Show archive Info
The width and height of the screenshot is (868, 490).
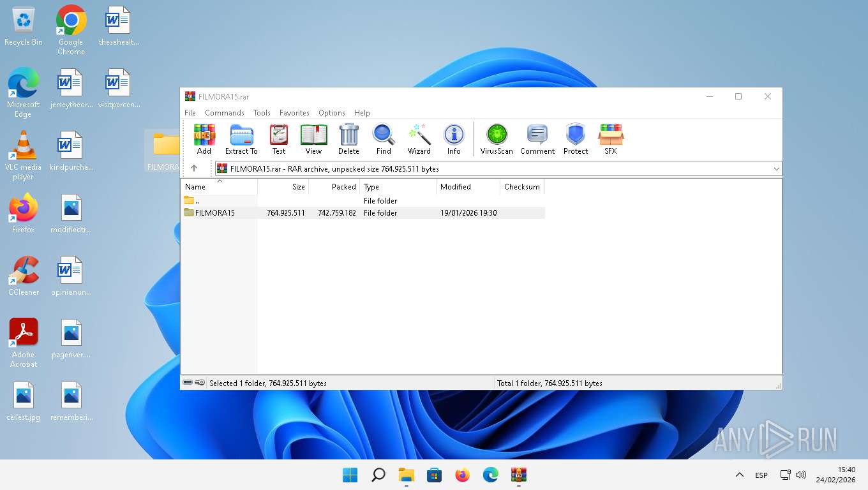tap(454, 139)
